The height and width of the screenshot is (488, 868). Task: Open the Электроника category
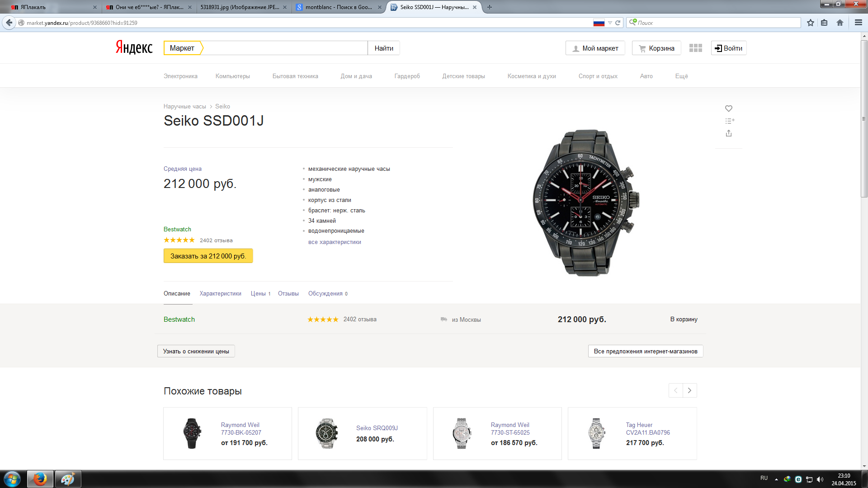180,76
